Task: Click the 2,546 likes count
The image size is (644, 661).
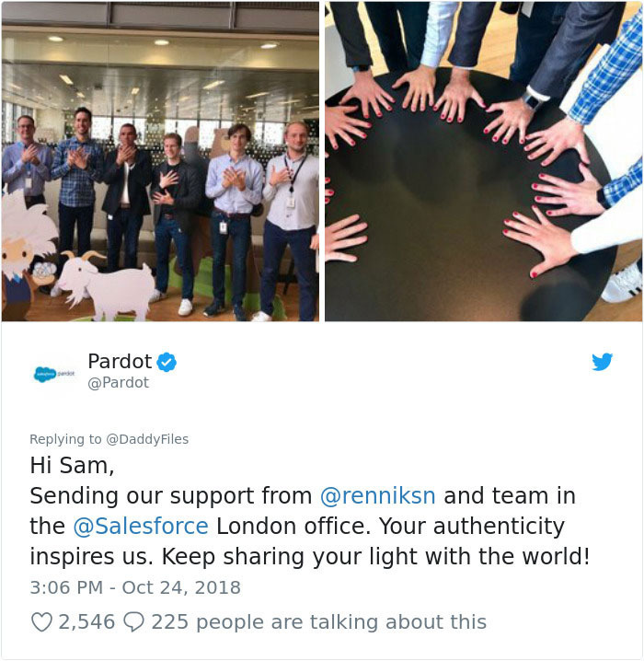Action: [86, 621]
